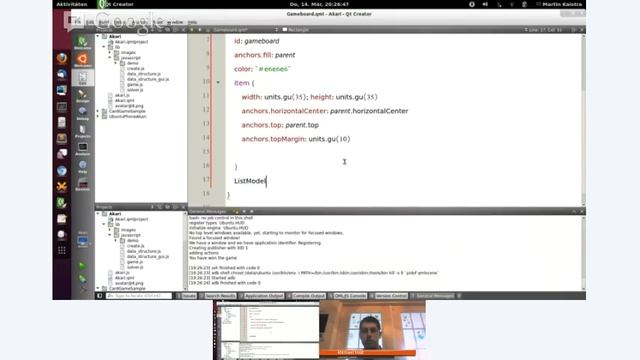Open the Show Applications grid in dock
This screenshot has height=360, width=640.
[62, 250]
